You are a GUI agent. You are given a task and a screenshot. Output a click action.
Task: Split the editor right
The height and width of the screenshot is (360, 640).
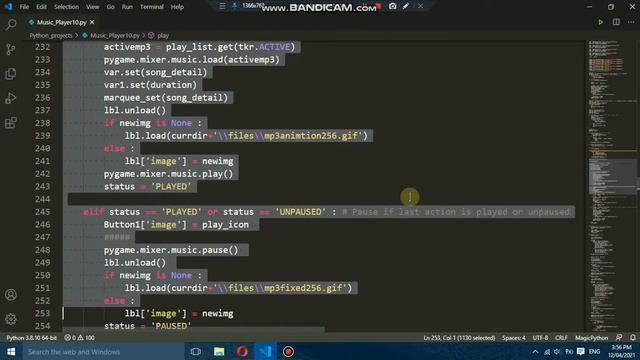[x=616, y=22]
